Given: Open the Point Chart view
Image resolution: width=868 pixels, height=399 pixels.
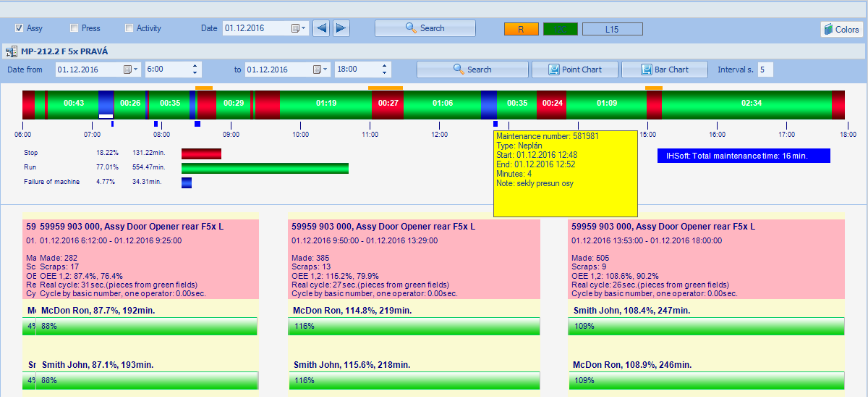Looking at the screenshot, I should pyautogui.click(x=574, y=70).
